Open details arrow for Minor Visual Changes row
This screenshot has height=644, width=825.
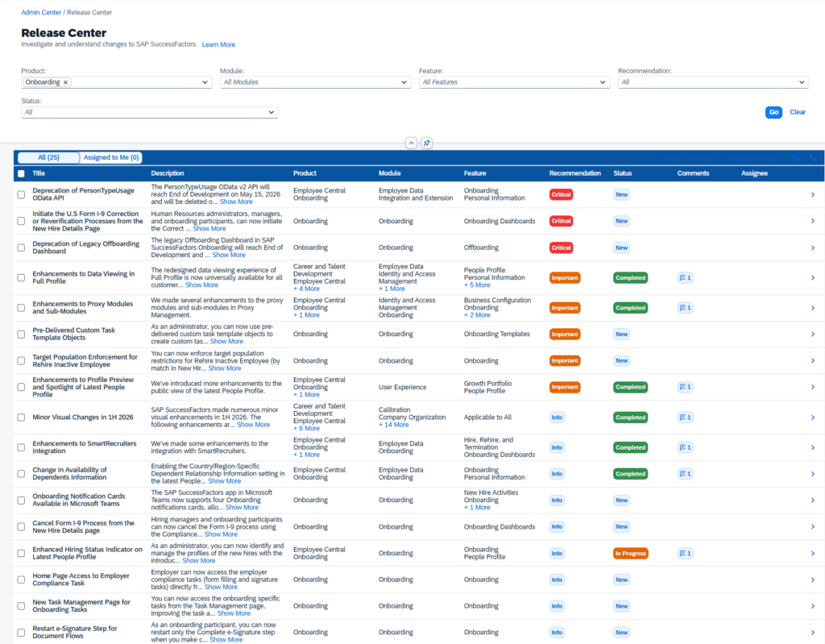point(813,418)
